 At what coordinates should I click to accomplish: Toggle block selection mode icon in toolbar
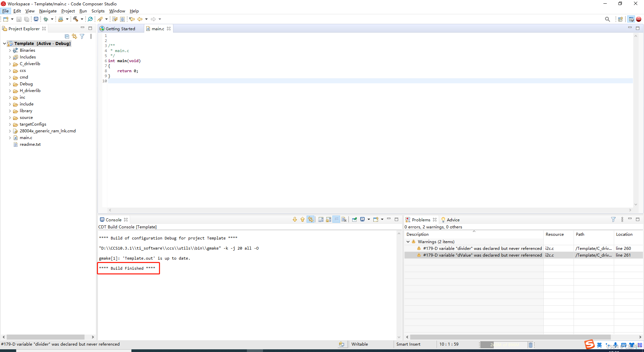pos(122,19)
